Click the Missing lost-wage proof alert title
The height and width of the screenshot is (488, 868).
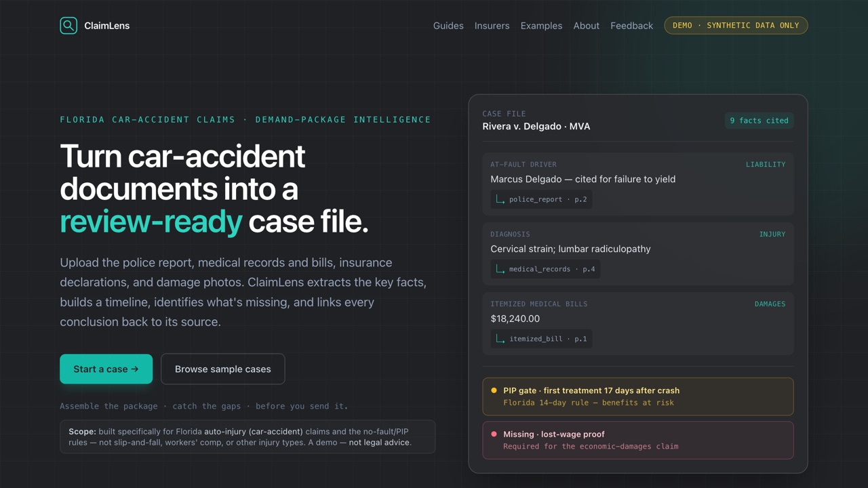click(554, 434)
